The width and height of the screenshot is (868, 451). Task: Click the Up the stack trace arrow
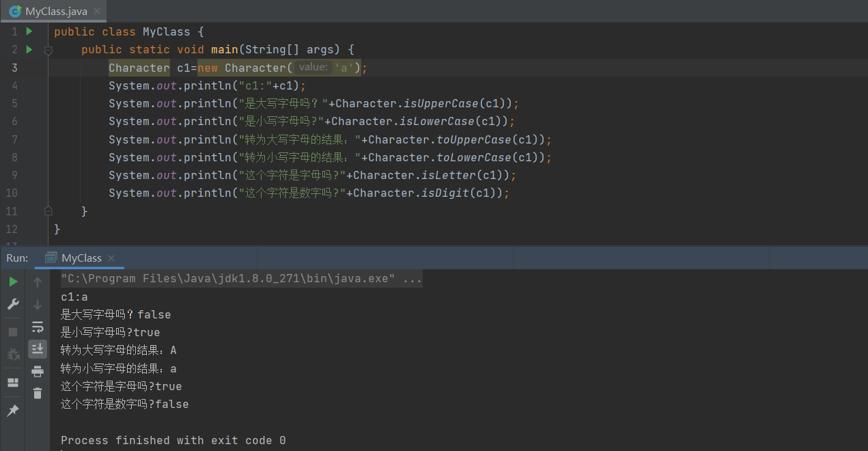38,282
